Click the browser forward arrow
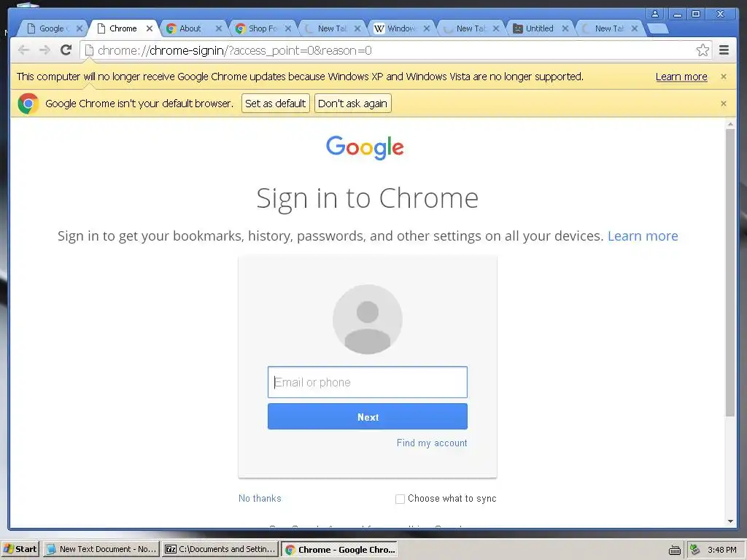 44,50
